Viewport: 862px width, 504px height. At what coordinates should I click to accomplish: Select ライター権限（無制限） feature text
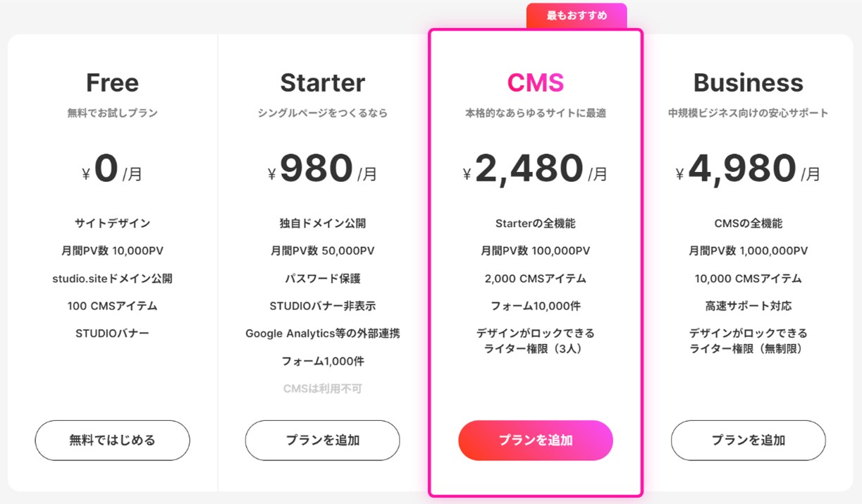pos(748,348)
